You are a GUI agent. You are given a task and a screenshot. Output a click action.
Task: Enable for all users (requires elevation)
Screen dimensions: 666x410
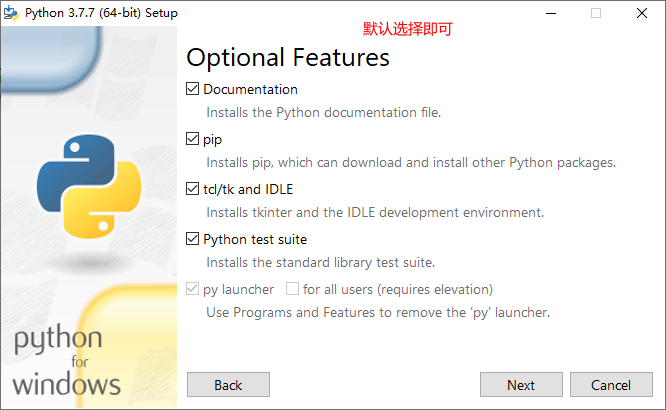pyautogui.click(x=293, y=289)
